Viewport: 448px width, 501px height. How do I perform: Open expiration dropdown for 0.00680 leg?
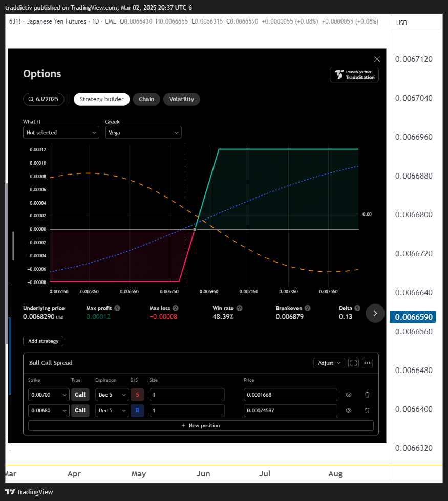point(112,410)
